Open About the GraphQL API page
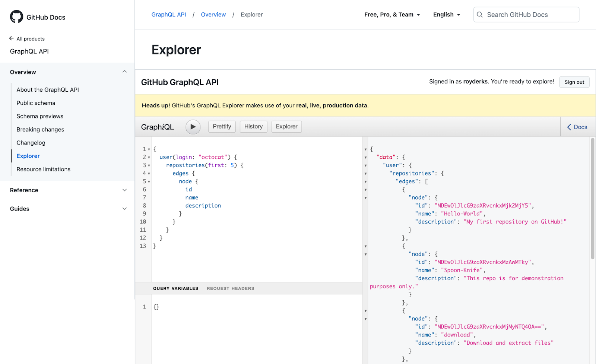The height and width of the screenshot is (364, 596). [48, 90]
